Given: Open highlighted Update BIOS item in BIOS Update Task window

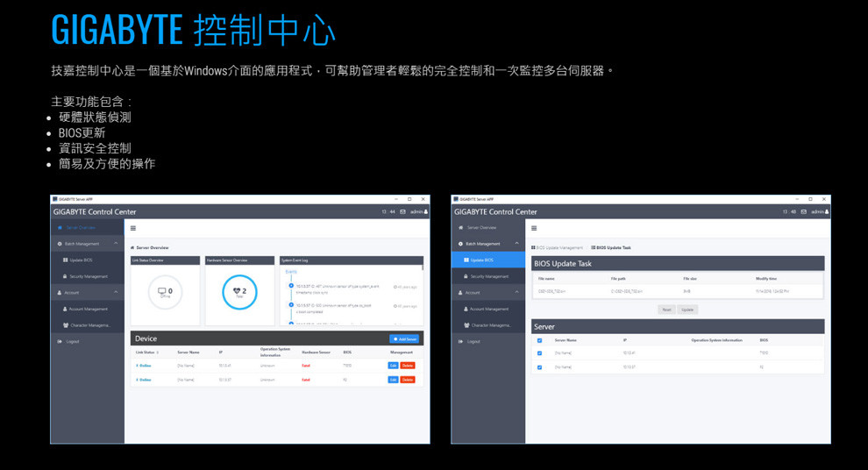Looking at the screenshot, I should click(x=488, y=260).
